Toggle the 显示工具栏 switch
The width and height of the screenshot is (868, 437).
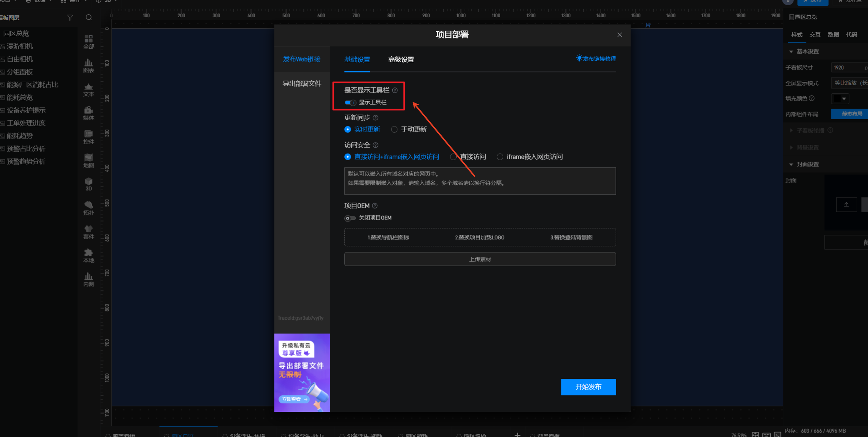pyautogui.click(x=350, y=102)
